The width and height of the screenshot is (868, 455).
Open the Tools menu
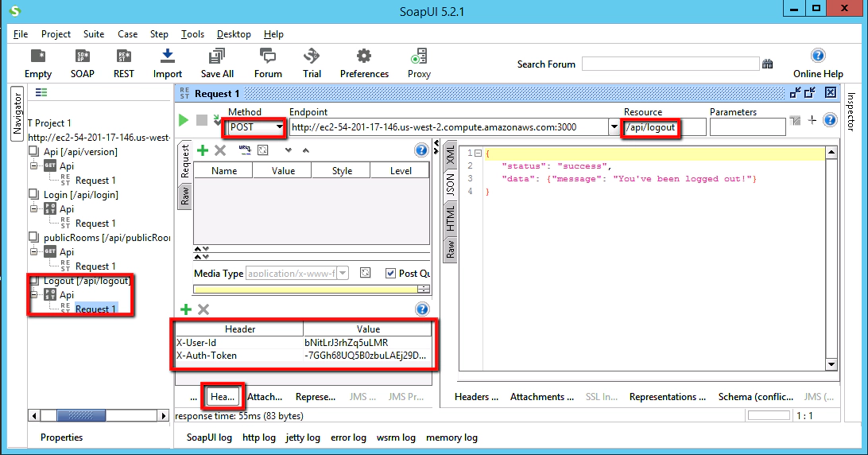pyautogui.click(x=192, y=33)
